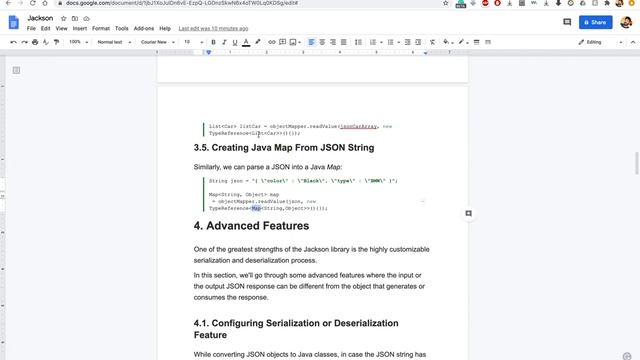640x360 pixels.
Task: Open the File menu
Action: (31, 29)
